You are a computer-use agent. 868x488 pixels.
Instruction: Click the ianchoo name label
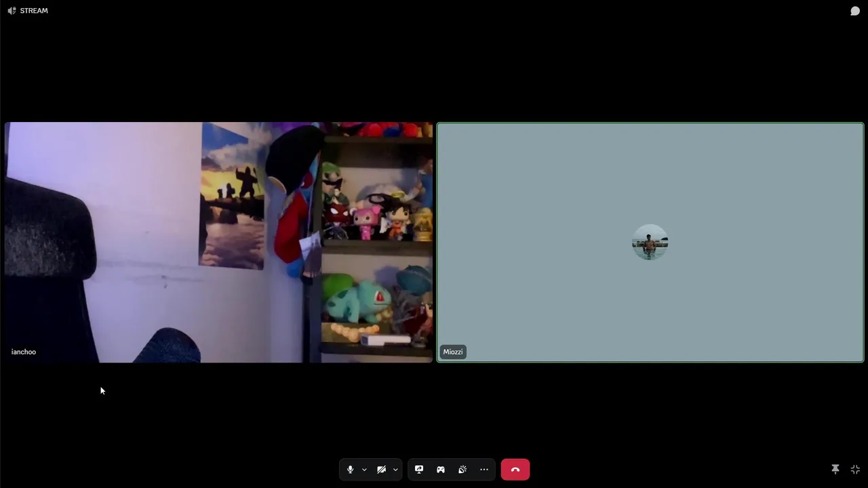pos(24,352)
